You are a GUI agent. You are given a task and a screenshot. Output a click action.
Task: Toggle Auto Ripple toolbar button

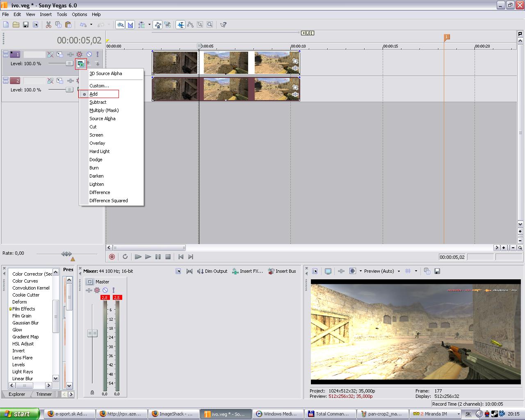(142, 25)
